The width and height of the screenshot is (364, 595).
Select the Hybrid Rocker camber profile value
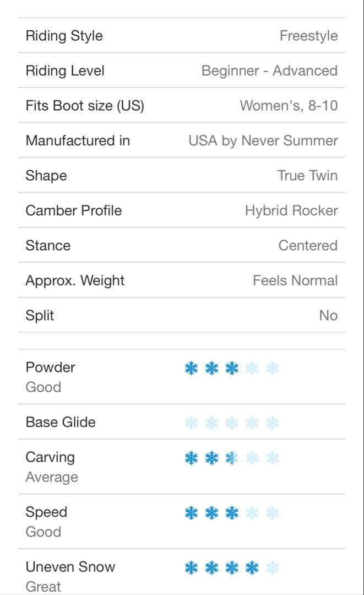291,210
